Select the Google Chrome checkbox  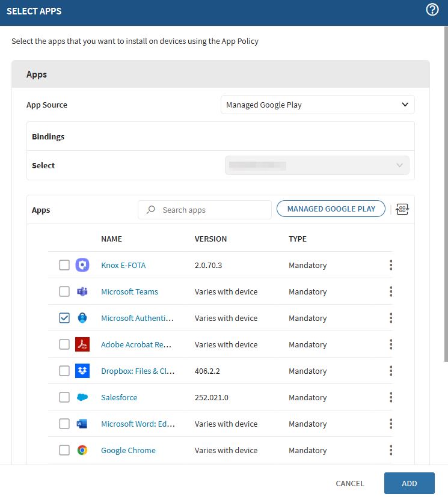[x=64, y=450]
